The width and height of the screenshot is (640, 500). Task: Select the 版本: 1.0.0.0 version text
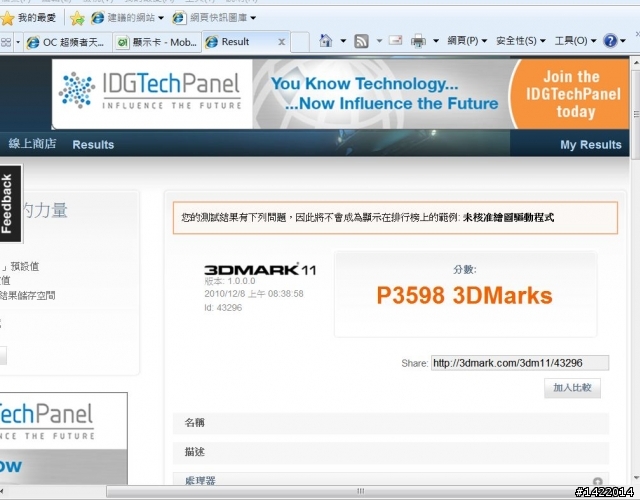229,281
